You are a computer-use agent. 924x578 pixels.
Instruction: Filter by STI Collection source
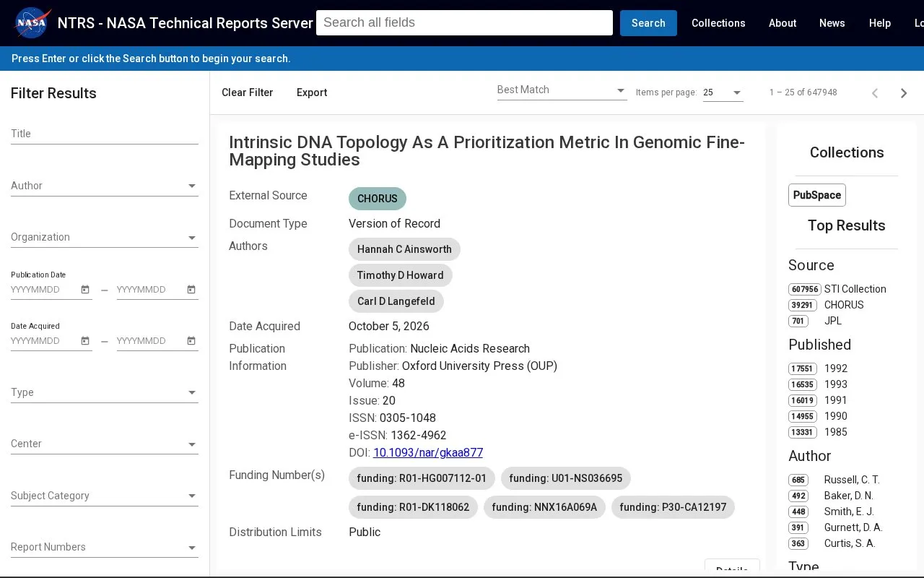point(837,289)
